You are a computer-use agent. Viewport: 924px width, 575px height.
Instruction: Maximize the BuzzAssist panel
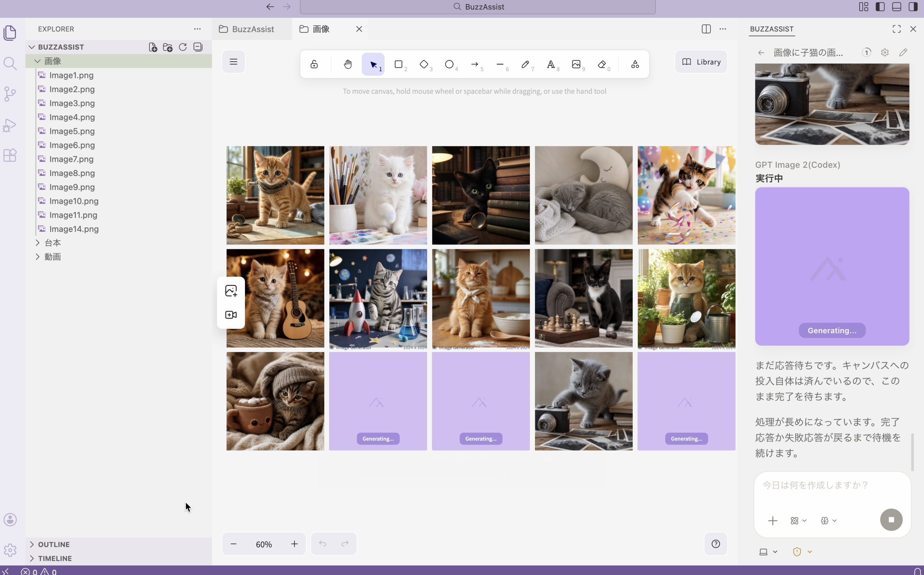pyautogui.click(x=897, y=29)
